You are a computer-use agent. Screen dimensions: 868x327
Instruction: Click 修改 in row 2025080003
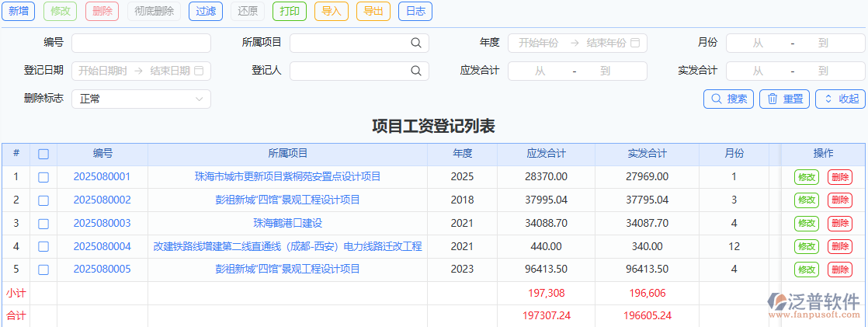[x=807, y=224]
